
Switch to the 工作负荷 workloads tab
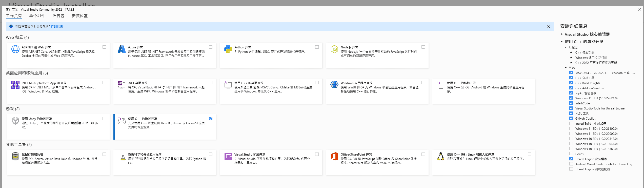click(x=14, y=16)
